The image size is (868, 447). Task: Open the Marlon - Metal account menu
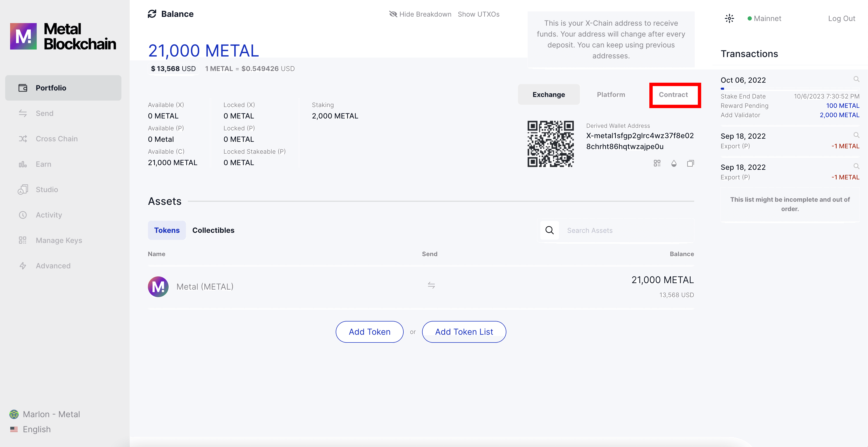(51, 414)
